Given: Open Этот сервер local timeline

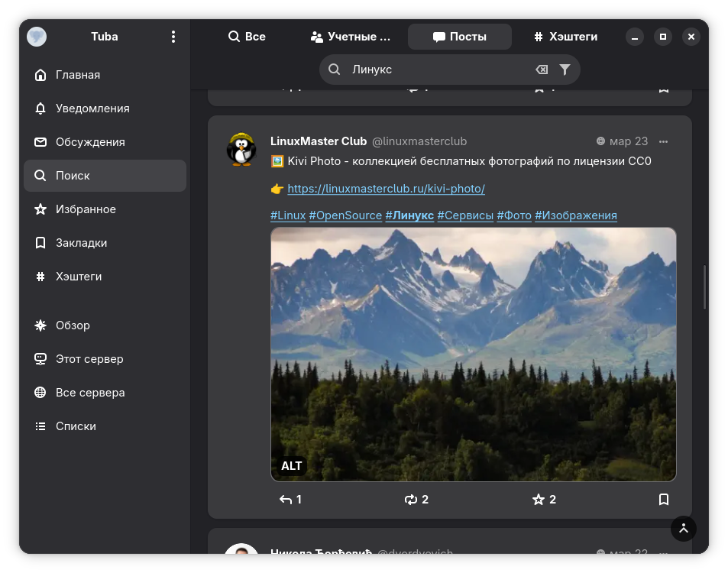Looking at the screenshot, I should point(105,359).
